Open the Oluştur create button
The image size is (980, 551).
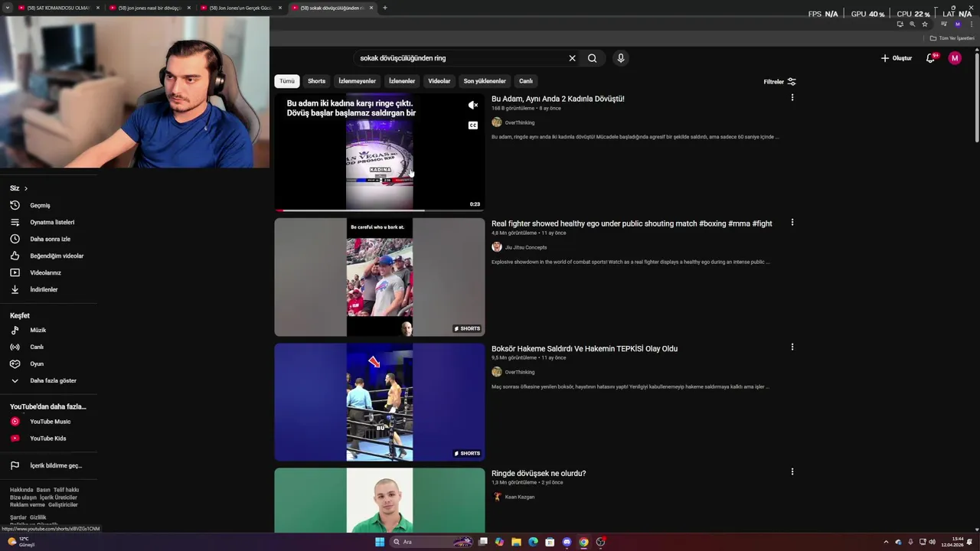tap(897, 58)
